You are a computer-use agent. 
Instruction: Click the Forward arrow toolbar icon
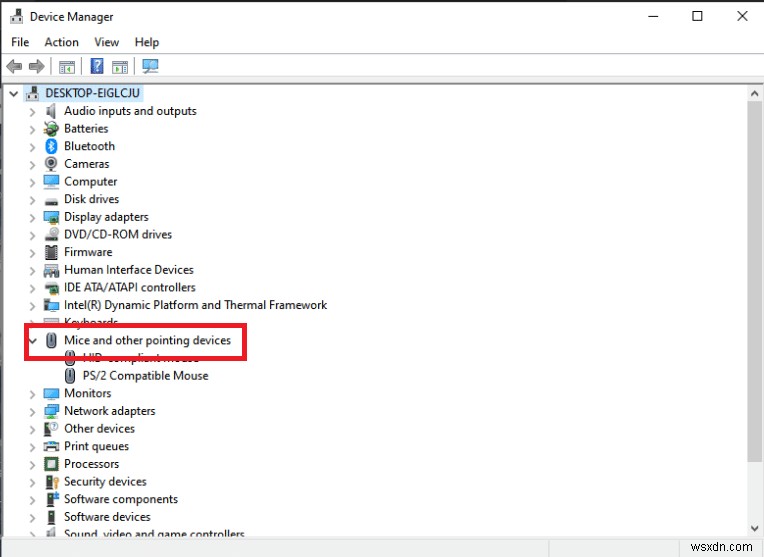(x=37, y=66)
